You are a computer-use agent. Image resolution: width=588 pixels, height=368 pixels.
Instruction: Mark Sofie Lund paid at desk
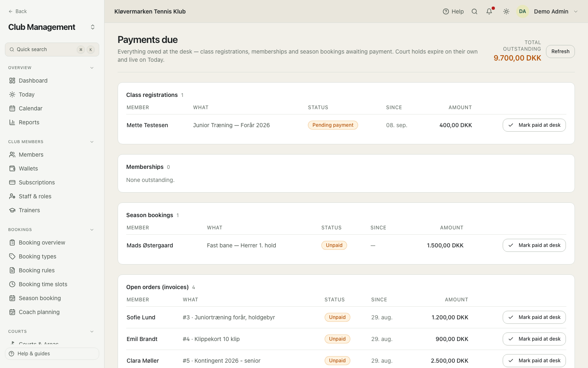click(534, 317)
